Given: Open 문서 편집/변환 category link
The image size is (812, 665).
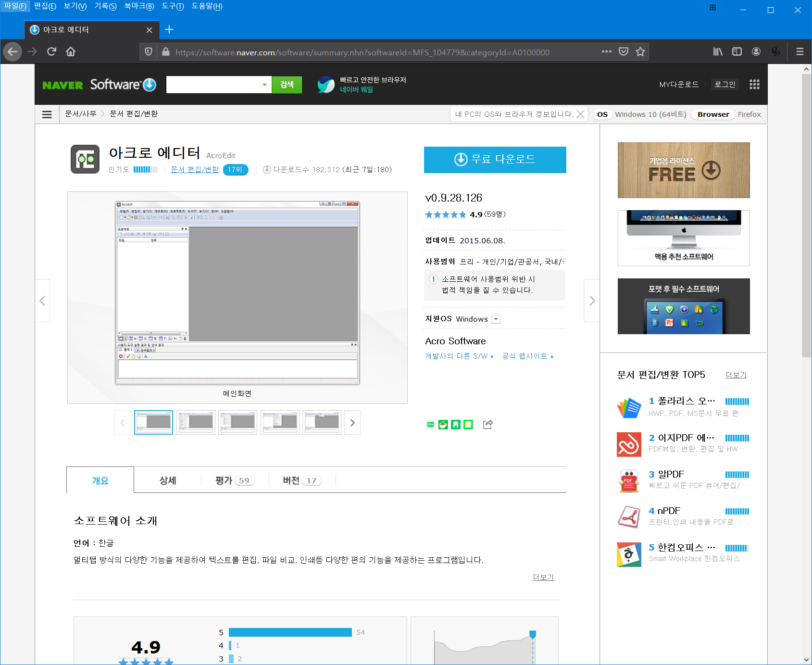Looking at the screenshot, I should (x=195, y=170).
